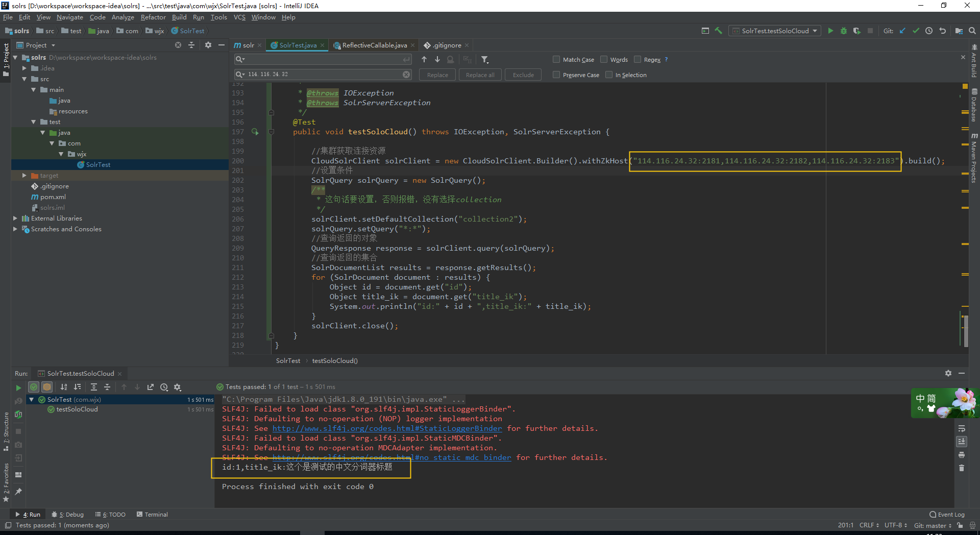Screen dimensions: 980x535
Task: Sort test results alphabetically
Action: click(63, 387)
